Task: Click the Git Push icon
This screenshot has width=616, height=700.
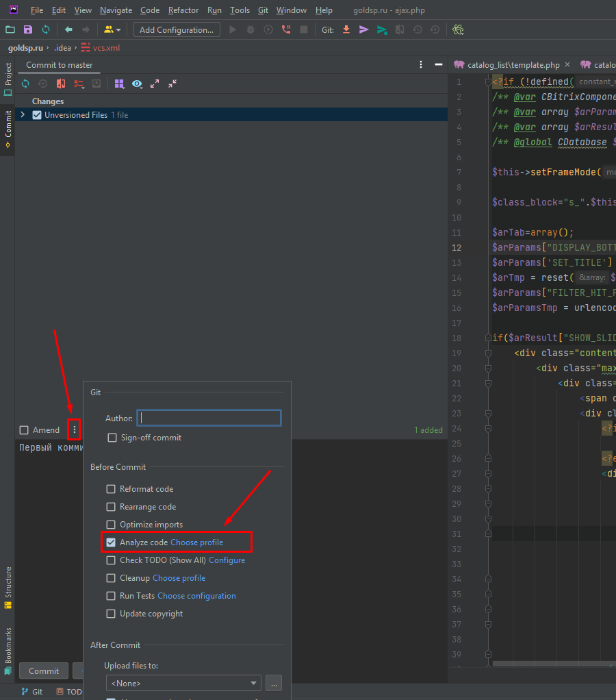Action: pos(382,30)
